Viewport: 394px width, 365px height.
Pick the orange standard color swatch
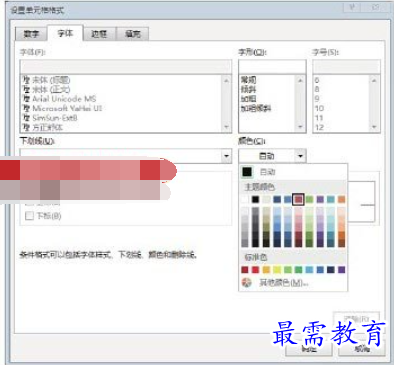pyautogui.click(x=266, y=270)
